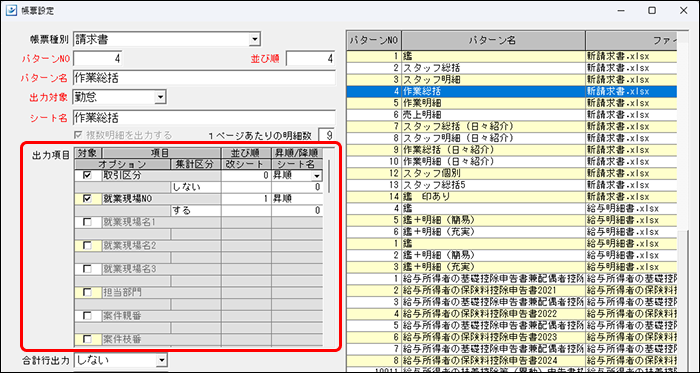Select the スタッフ総括5 pattern row
700x373 pixels.
[512, 184]
